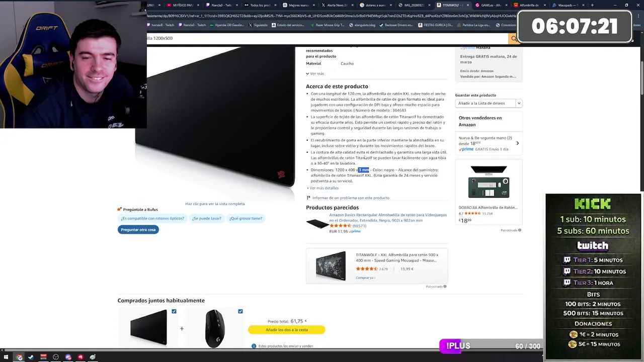Open 'Añadir a la Lista de deseos' dropdown
This screenshot has width=644, height=362.
tap(489, 103)
